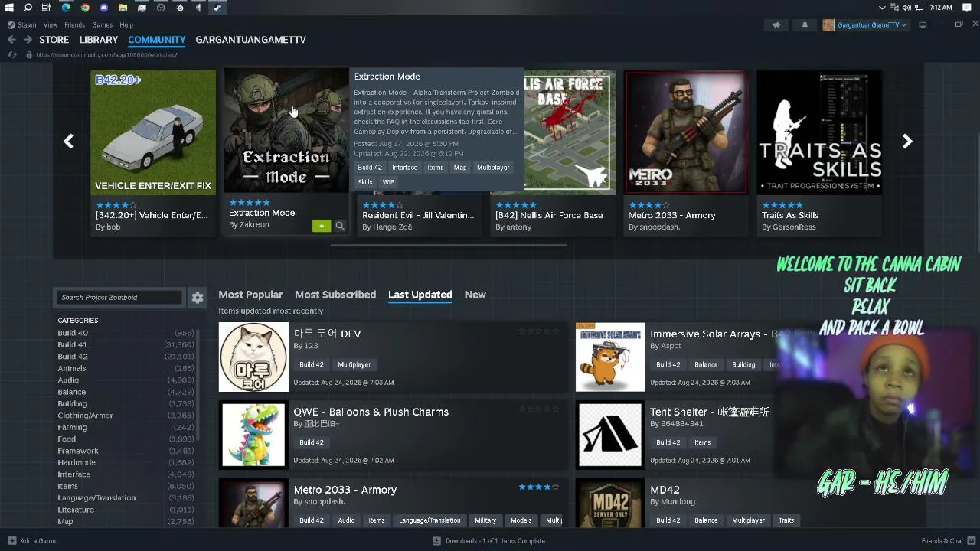
Task: Open Discord from the taskbar
Action: (x=104, y=8)
